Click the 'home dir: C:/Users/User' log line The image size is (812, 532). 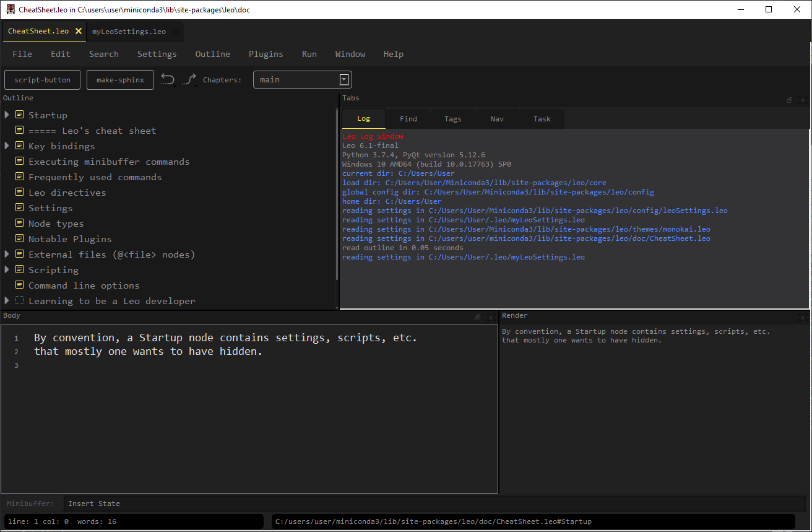coord(392,201)
